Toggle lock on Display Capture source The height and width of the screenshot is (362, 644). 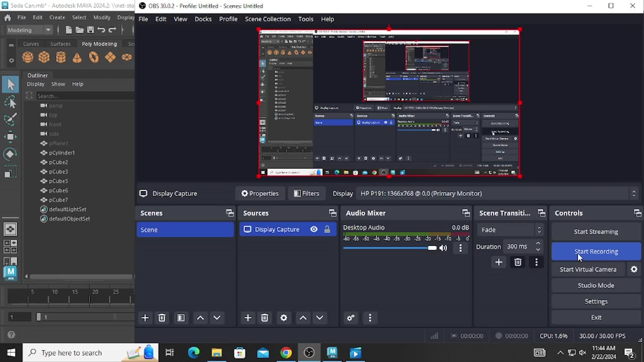coord(327,229)
